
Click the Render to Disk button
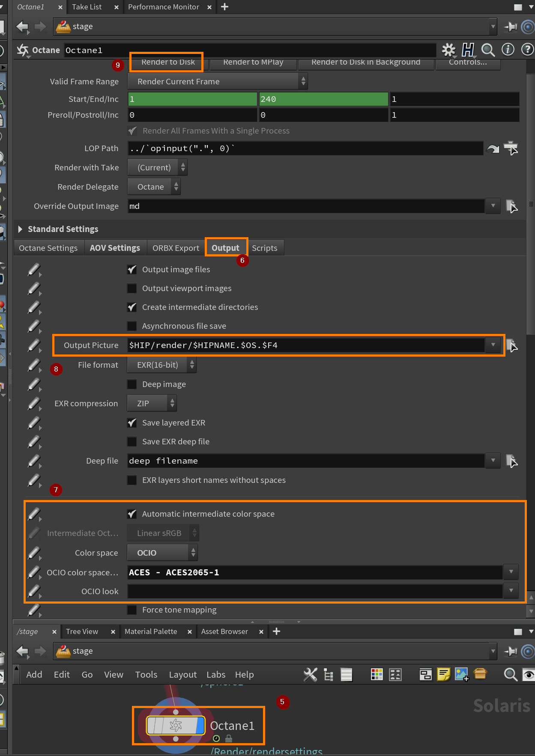(168, 63)
